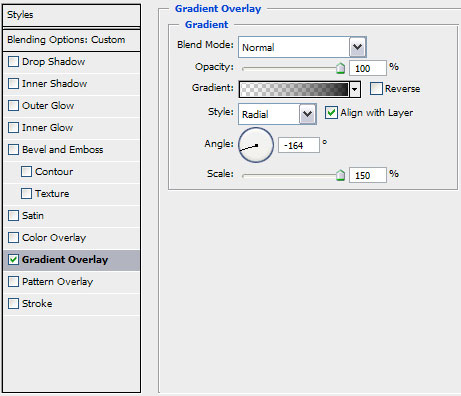Image resolution: width=461 pixels, height=396 pixels.
Task: Click the Scale value field
Action: pos(368,175)
